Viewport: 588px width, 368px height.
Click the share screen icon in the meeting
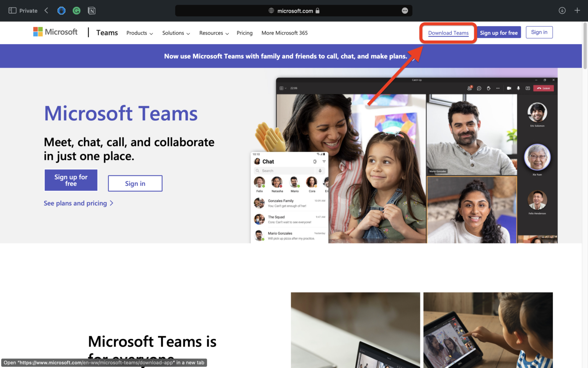point(528,88)
